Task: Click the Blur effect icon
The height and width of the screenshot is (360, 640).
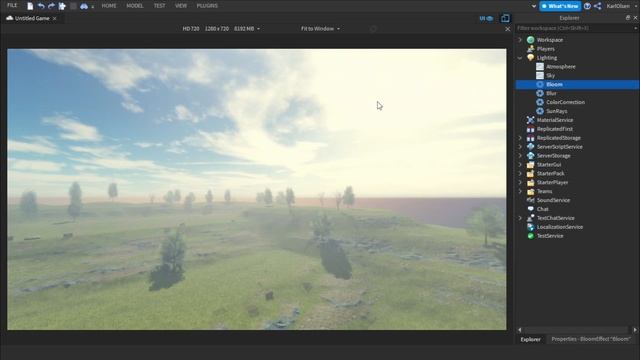Action: click(x=540, y=93)
